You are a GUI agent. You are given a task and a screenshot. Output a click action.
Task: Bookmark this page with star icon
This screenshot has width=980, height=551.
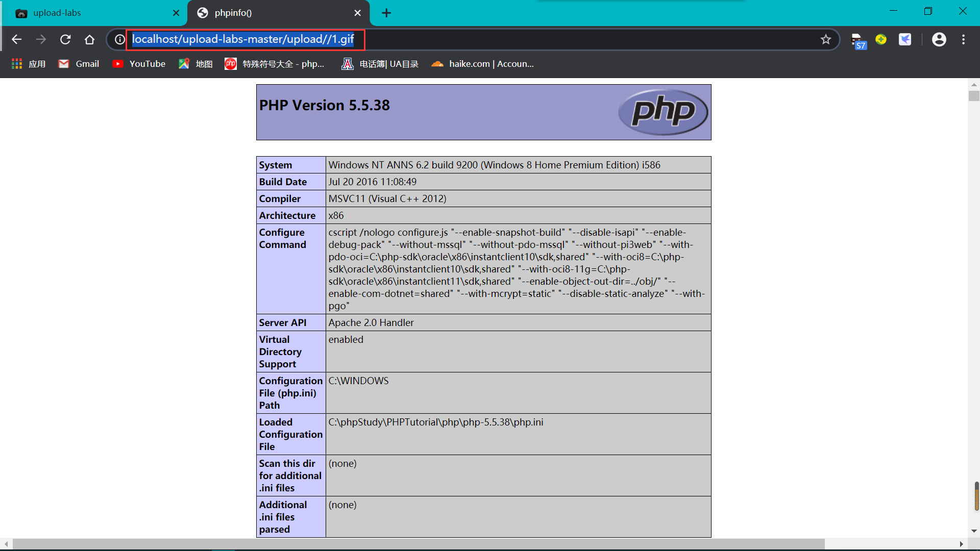pos(826,39)
